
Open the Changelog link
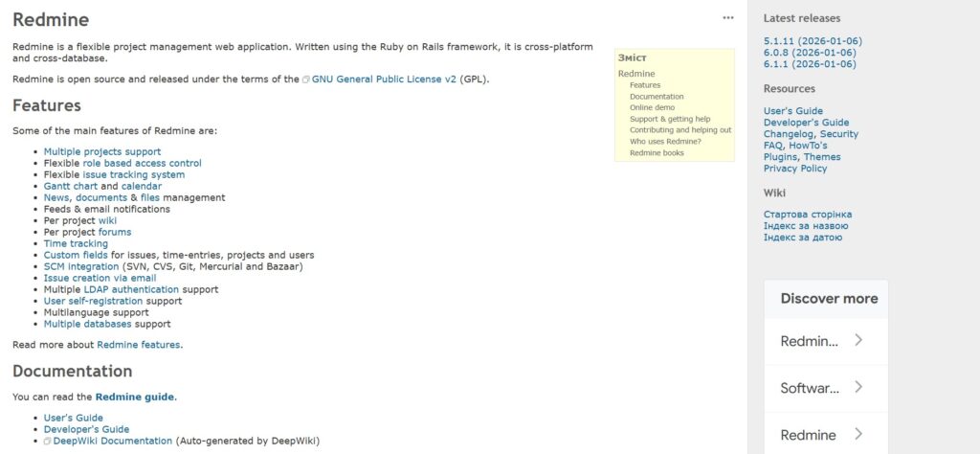(x=789, y=134)
